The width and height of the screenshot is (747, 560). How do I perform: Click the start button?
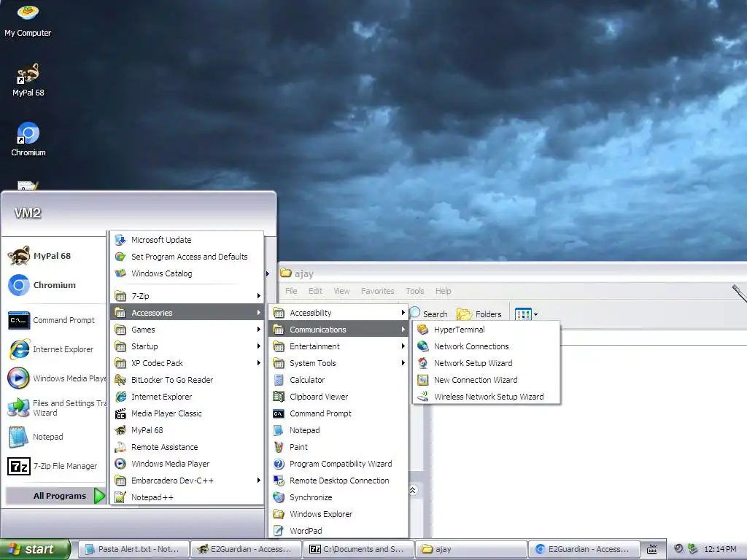point(35,549)
